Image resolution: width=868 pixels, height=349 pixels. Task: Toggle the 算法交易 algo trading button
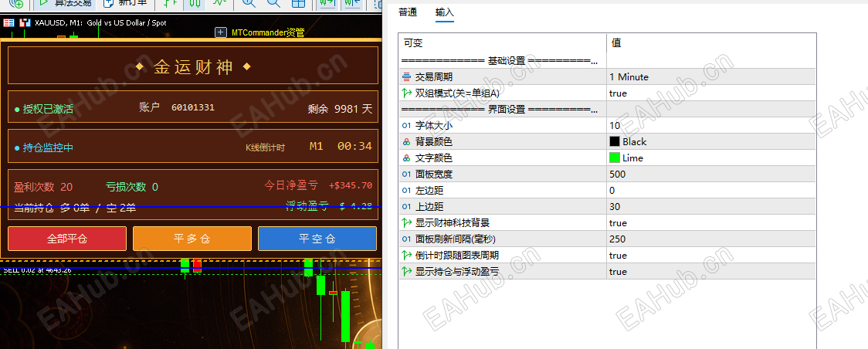coord(65,3)
